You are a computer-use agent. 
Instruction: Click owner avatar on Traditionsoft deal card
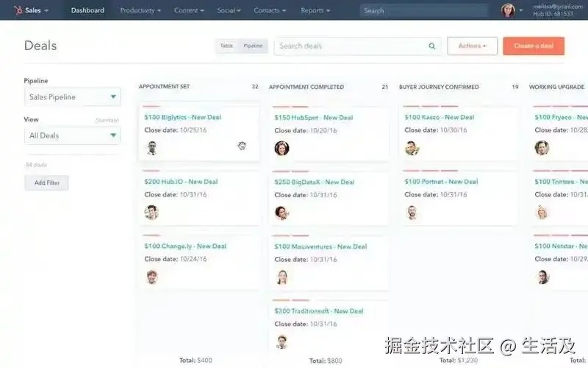[282, 342]
